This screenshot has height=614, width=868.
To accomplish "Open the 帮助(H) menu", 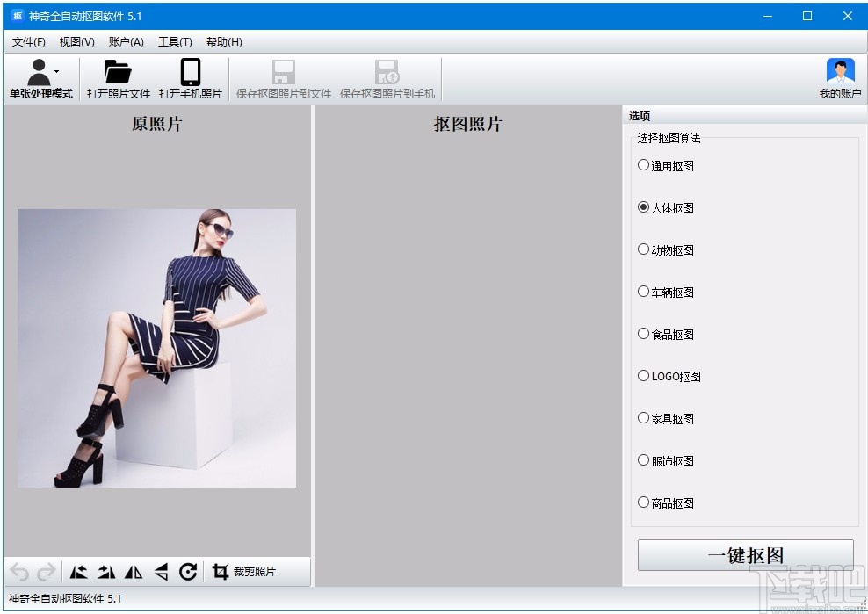I will pos(224,42).
